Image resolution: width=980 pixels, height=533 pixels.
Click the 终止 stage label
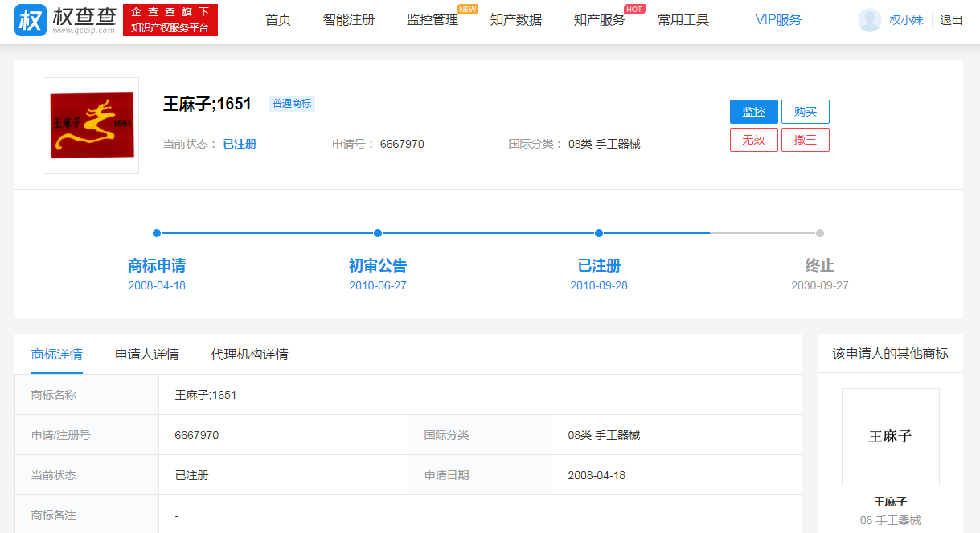pos(820,265)
